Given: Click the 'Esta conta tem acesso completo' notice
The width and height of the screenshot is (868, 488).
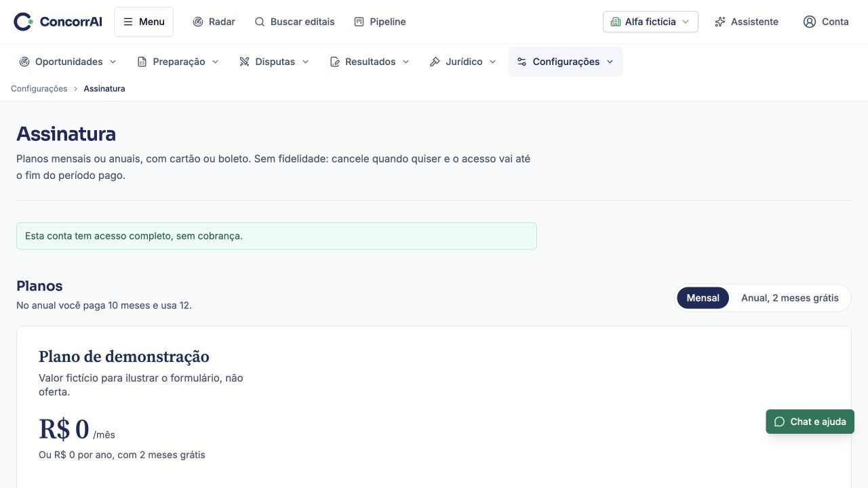Looking at the screenshot, I should [277, 236].
